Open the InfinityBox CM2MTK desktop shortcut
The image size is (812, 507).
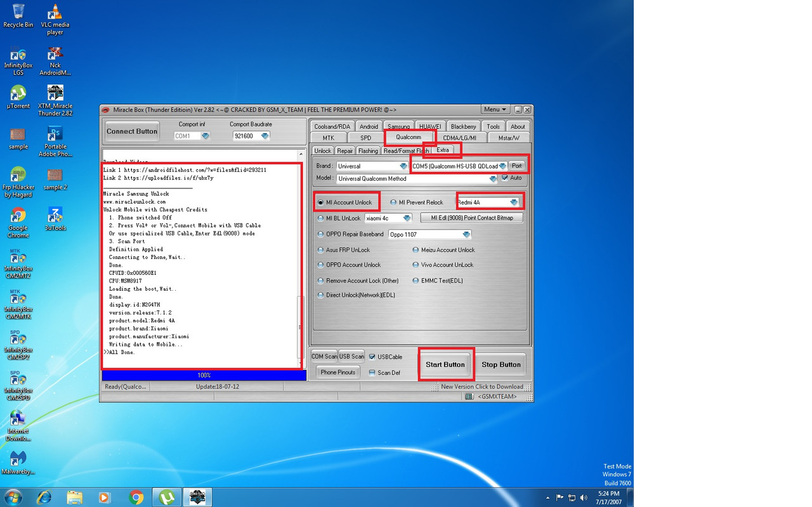(x=18, y=304)
